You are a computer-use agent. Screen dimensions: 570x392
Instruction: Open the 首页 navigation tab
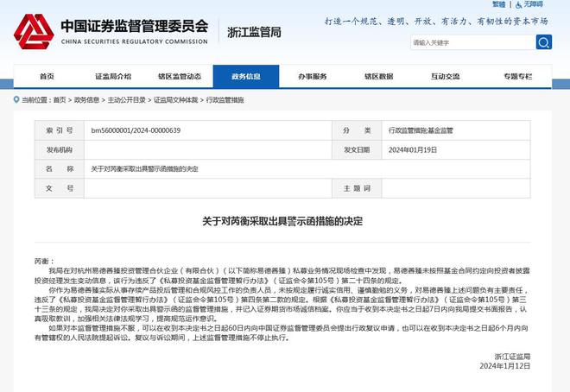47,76
